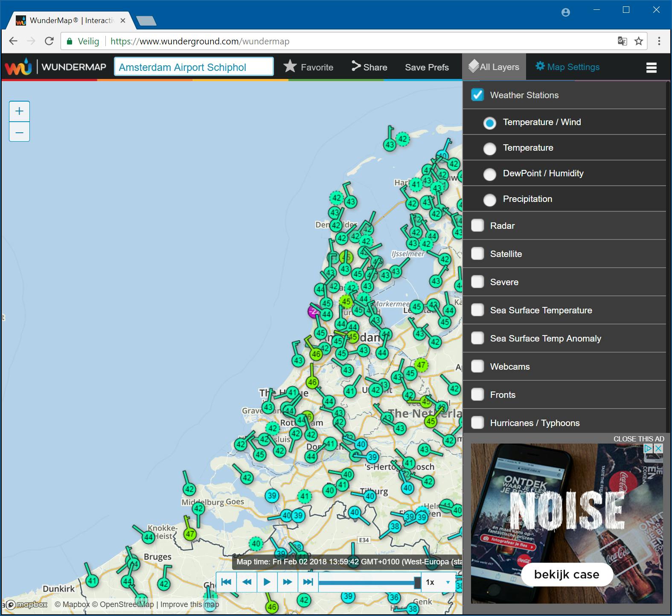Enable the Webcams layer checkbox
This screenshot has height=616, width=672.
477,366
